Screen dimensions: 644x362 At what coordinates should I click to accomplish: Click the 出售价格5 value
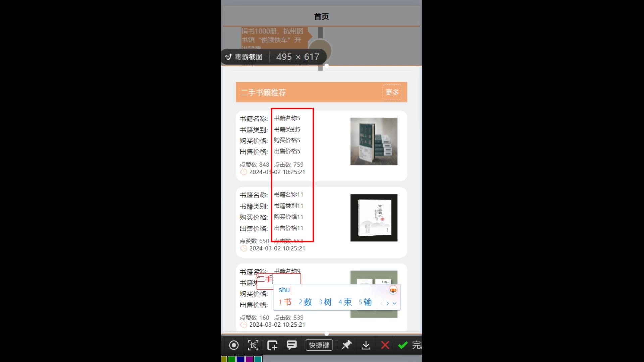tap(287, 151)
